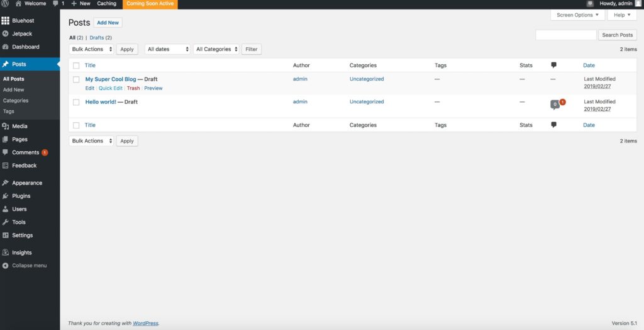Image resolution: width=644 pixels, height=330 pixels.
Task: Open the All dates dropdown
Action: pos(167,49)
